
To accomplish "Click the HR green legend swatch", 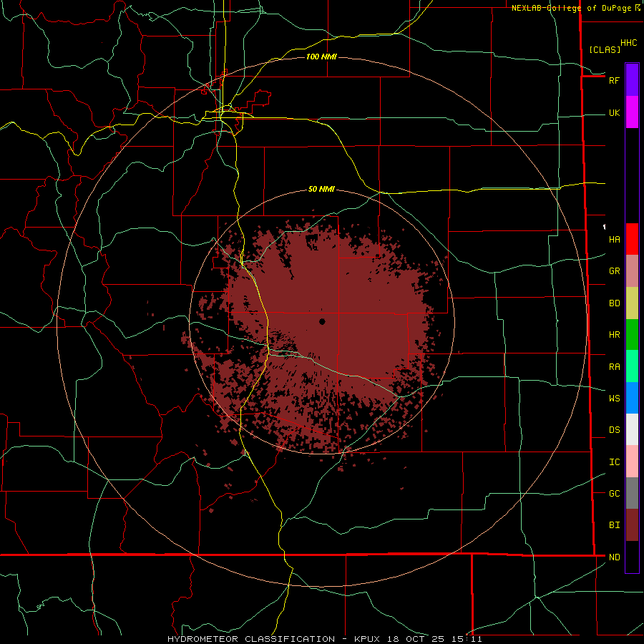I will 632,335.
